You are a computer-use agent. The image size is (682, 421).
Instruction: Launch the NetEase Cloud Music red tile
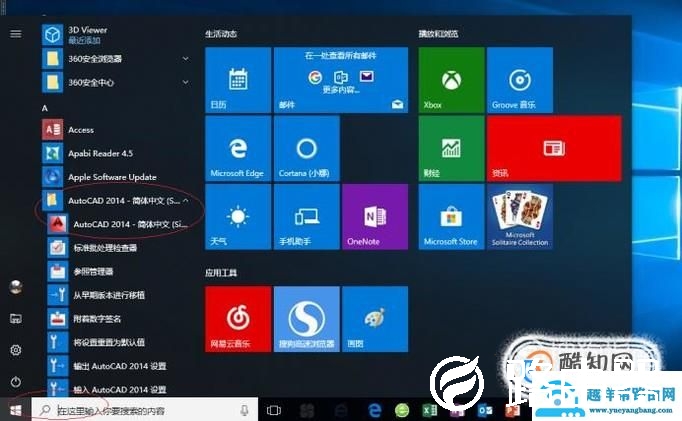(x=238, y=319)
